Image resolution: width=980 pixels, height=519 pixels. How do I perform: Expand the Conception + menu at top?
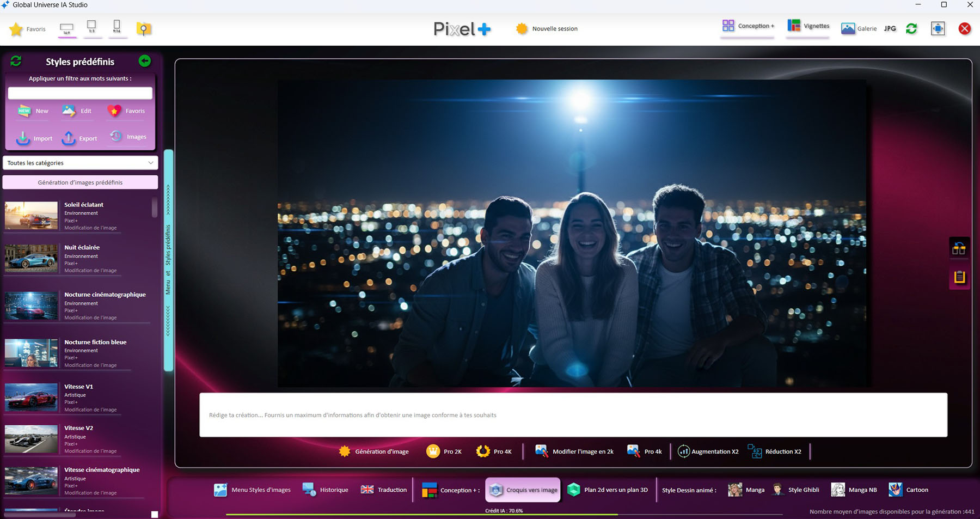[x=748, y=26]
